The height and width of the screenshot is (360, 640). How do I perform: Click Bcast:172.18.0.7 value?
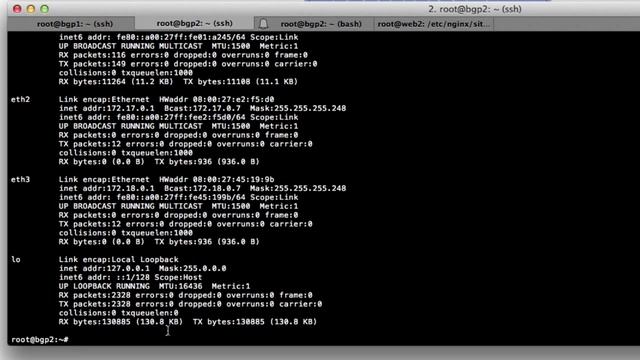(x=202, y=188)
